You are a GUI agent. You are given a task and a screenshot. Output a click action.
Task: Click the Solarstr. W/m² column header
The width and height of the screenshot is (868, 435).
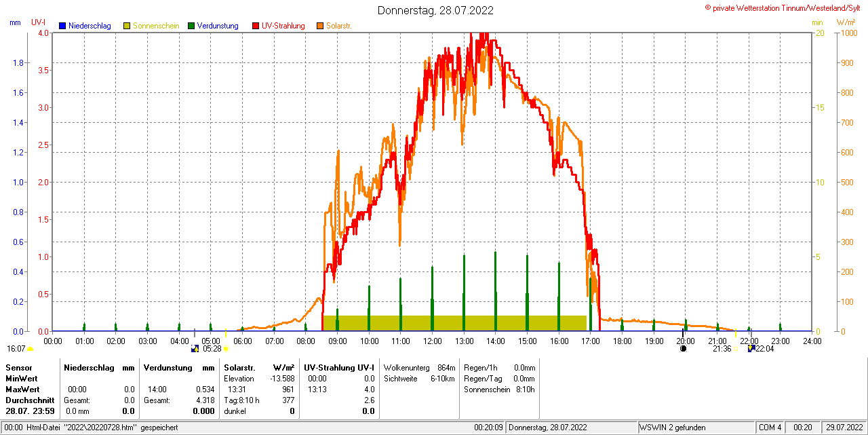[259, 367]
